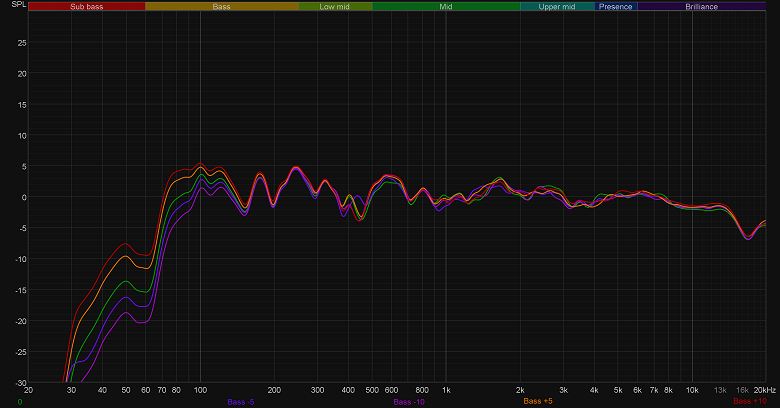Click the 70 frequency axis tick label
The width and height of the screenshot is (780, 408).
click(162, 390)
